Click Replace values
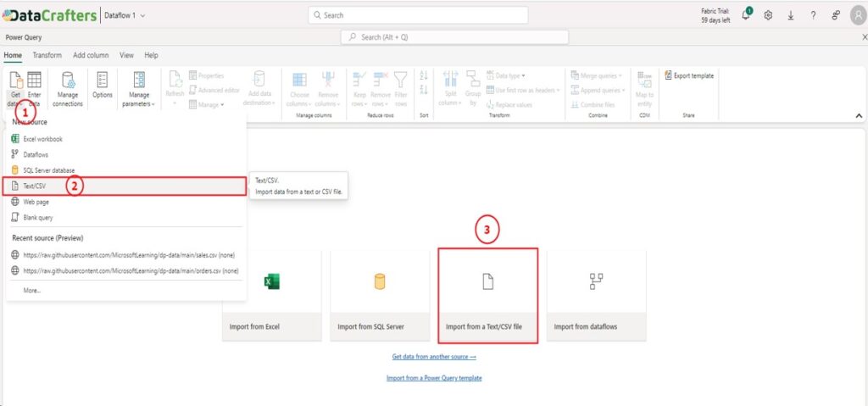This screenshot has width=868, height=406. point(509,105)
